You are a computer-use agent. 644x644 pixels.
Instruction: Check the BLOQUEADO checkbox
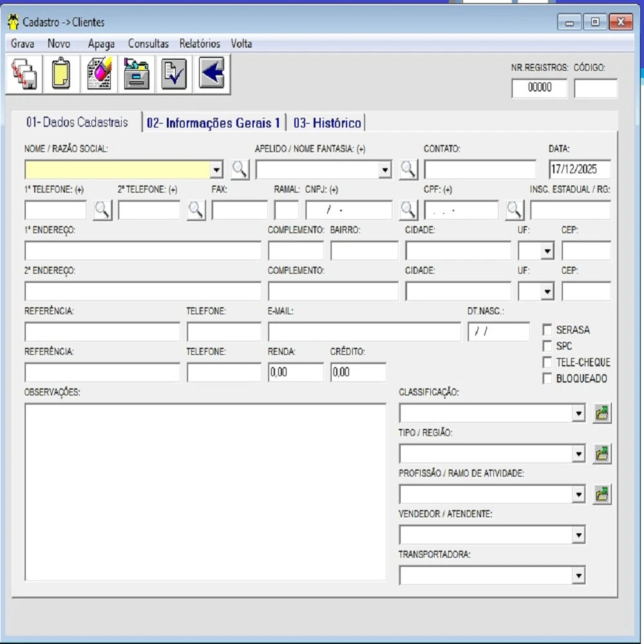coord(547,379)
